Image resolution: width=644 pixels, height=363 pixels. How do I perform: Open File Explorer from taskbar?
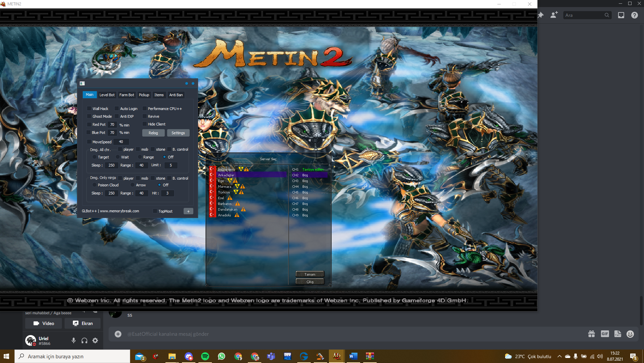(172, 356)
